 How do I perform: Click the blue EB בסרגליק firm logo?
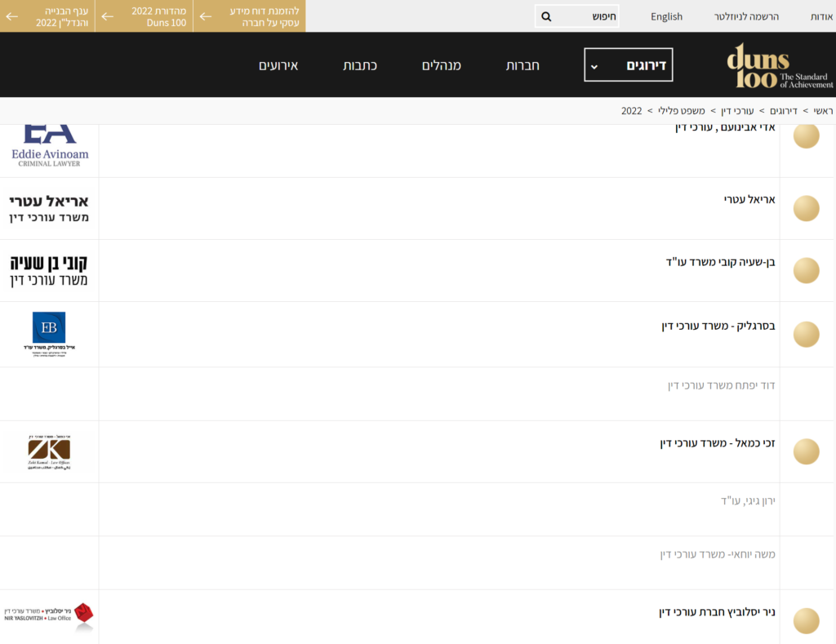(x=49, y=334)
